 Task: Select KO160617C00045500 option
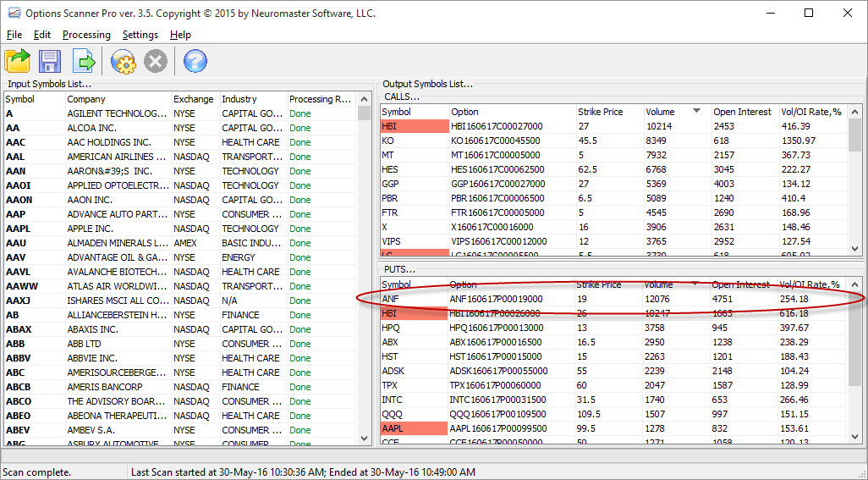pos(496,141)
